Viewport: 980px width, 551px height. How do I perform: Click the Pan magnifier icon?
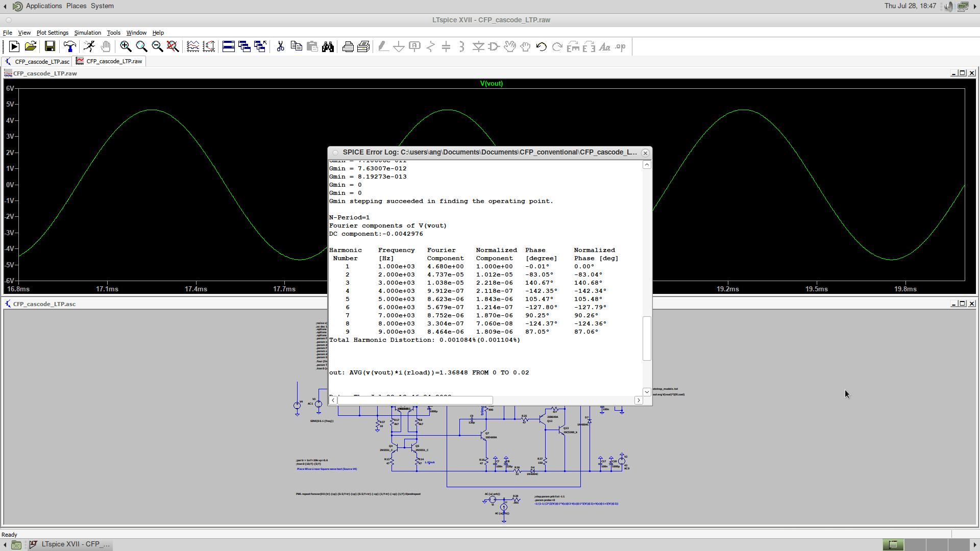(x=141, y=47)
